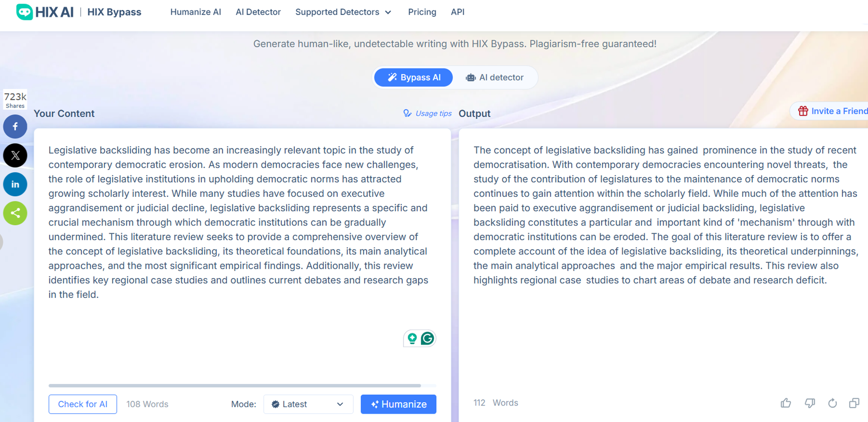Open the green general share icon
Image resolution: width=868 pixels, height=422 pixels.
tap(15, 213)
